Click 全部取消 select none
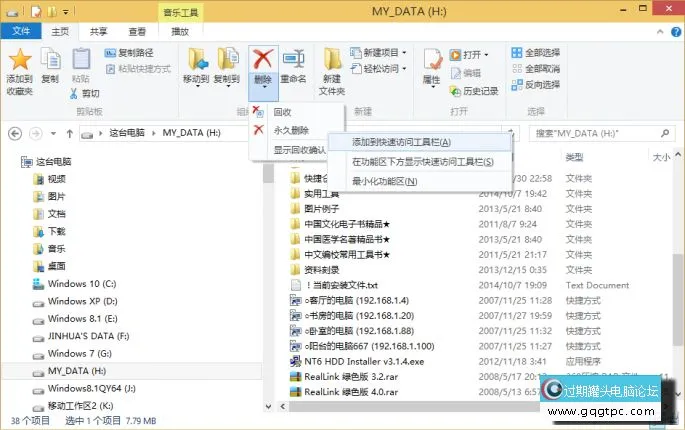The width and height of the screenshot is (685, 430). click(x=536, y=69)
